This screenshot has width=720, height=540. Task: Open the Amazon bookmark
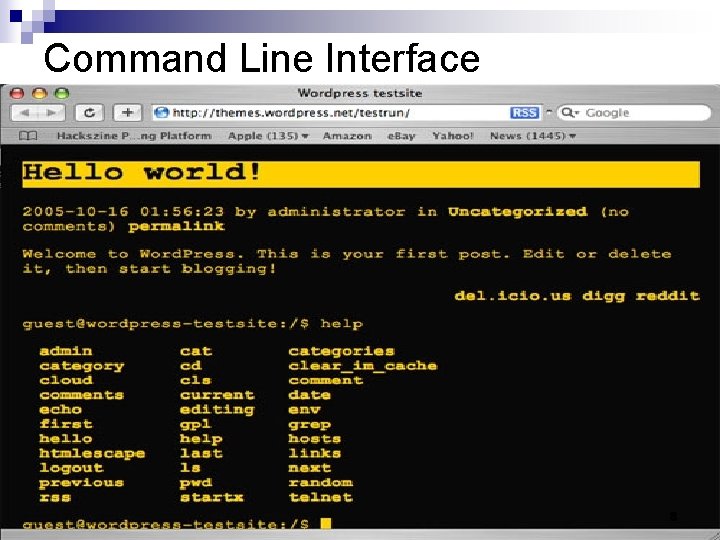point(347,136)
